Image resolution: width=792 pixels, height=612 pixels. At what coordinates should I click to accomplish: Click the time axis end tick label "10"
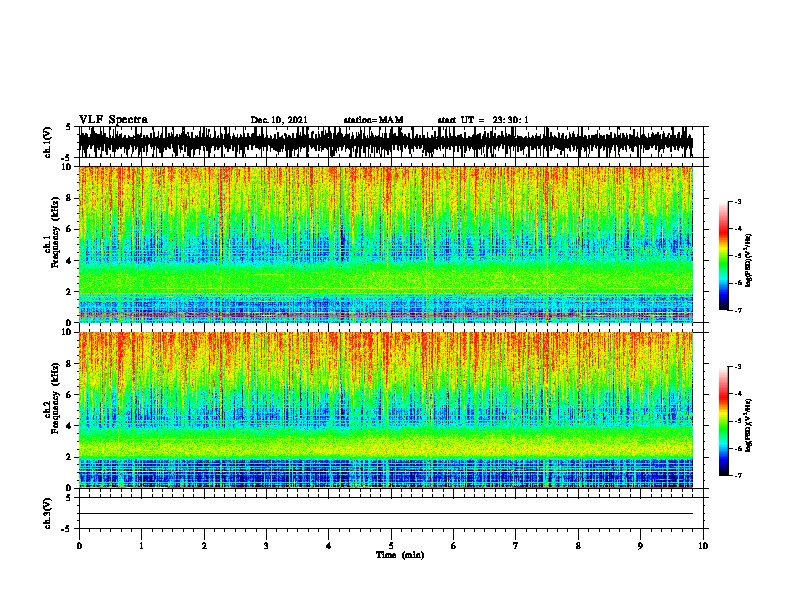[703, 546]
